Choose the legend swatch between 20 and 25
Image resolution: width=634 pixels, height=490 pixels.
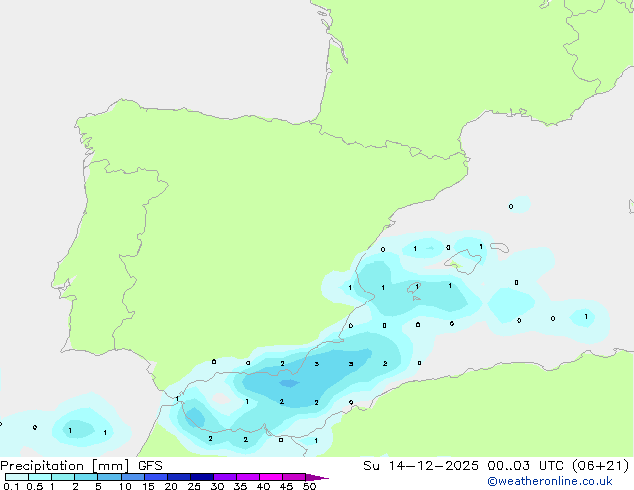179,477
